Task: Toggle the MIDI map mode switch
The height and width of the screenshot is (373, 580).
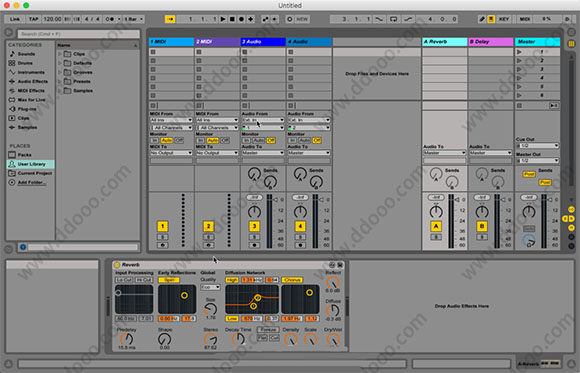Action: [525, 19]
